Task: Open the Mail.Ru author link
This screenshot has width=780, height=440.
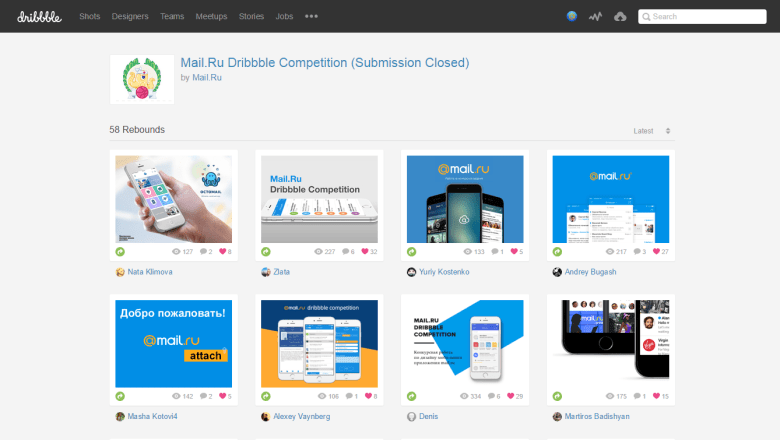Action: click(207, 78)
